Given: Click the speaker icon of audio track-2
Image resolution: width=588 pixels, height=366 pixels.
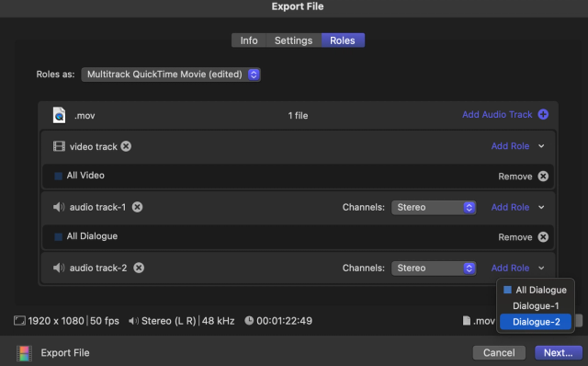Looking at the screenshot, I should [x=59, y=268].
